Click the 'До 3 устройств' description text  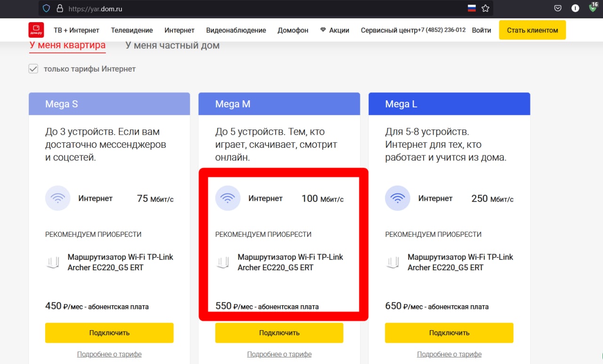106,145
